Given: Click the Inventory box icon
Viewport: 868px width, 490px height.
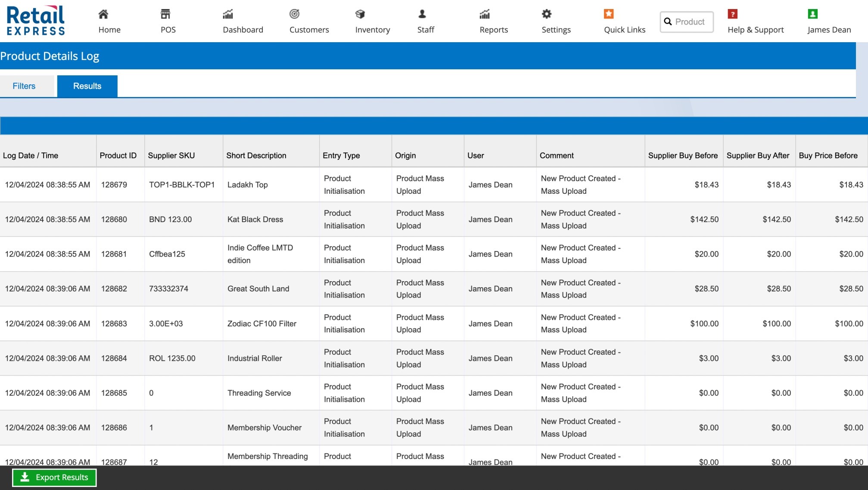Looking at the screenshot, I should [360, 14].
